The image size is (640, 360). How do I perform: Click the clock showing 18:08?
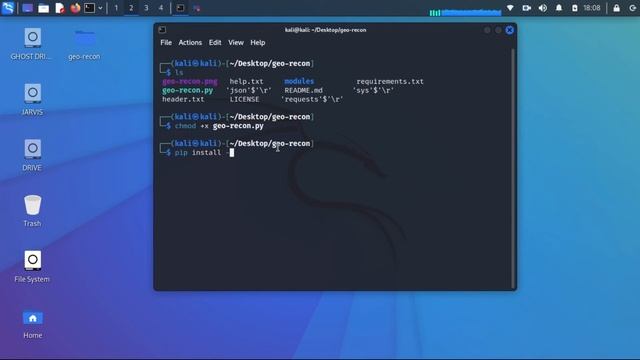tap(592, 8)
